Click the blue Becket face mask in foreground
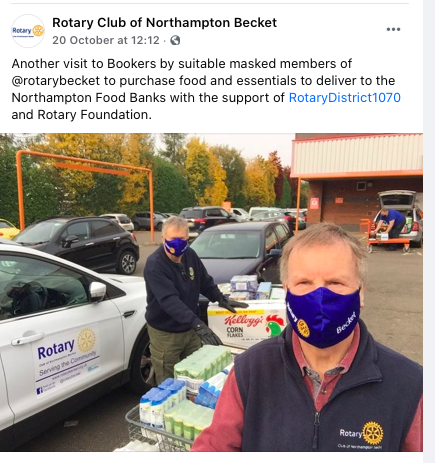 pyautogui.click(x=323, y=317)
